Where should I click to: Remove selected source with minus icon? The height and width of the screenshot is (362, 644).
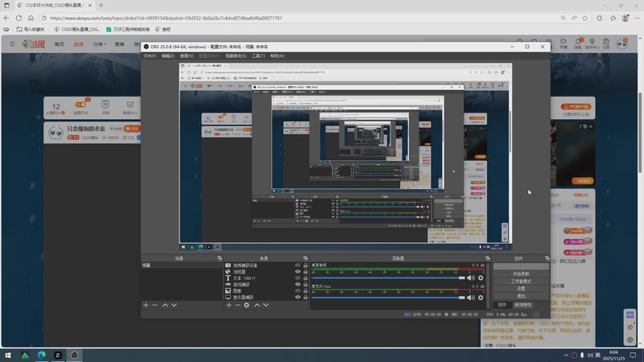[237, 305]
